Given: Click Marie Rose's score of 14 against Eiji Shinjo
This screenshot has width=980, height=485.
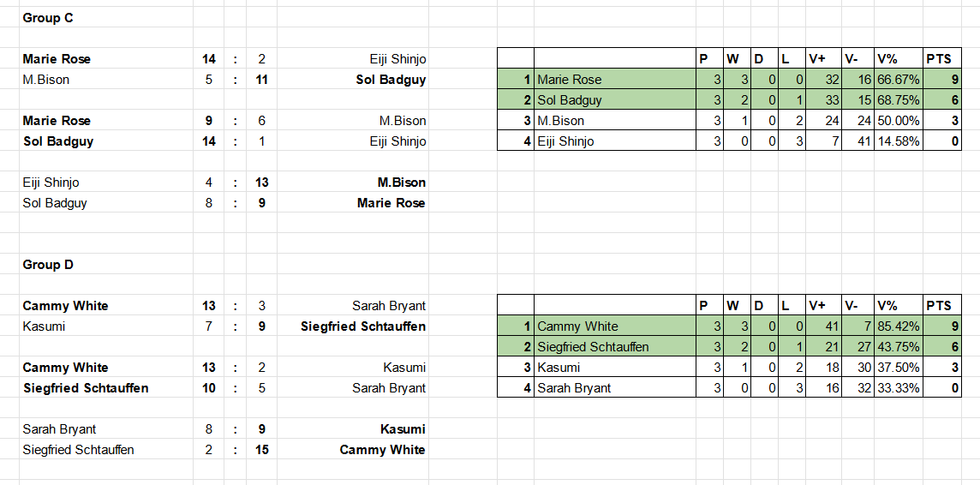Looking at the screenshot, I should pyautogui.click(x=209, y=59).
